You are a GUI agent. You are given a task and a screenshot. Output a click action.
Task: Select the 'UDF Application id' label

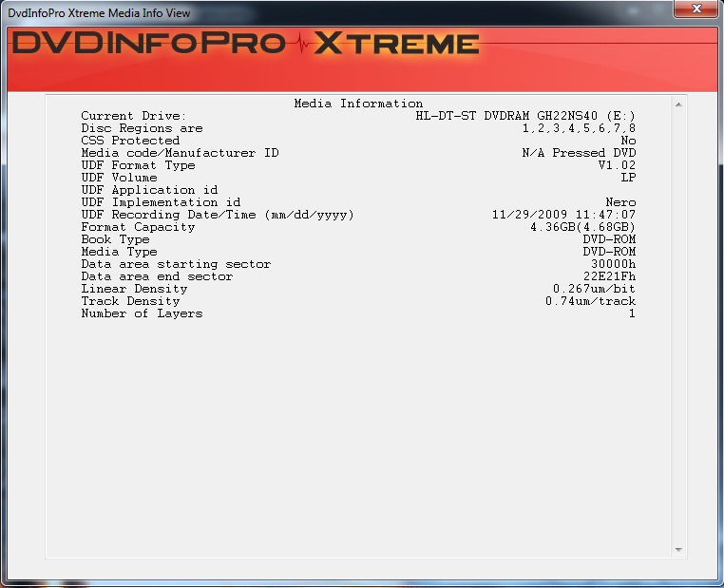tap(149, 190)
